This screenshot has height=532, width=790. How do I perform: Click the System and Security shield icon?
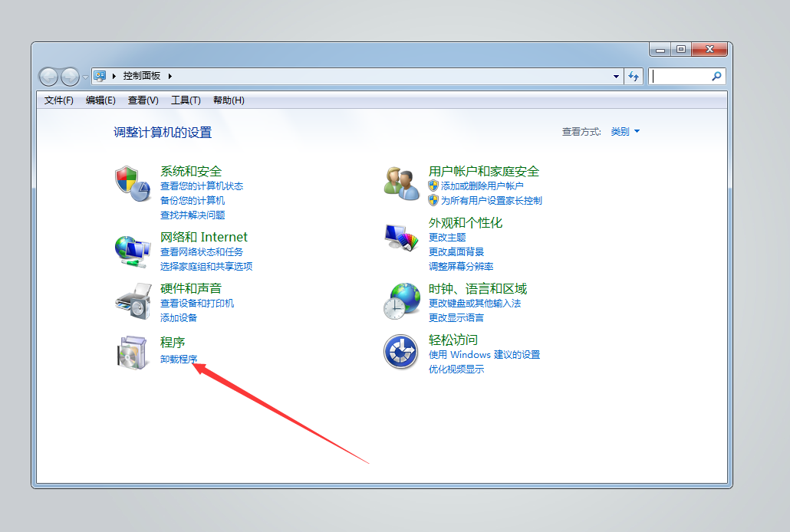pyautogui.click(x=131, y=184)
